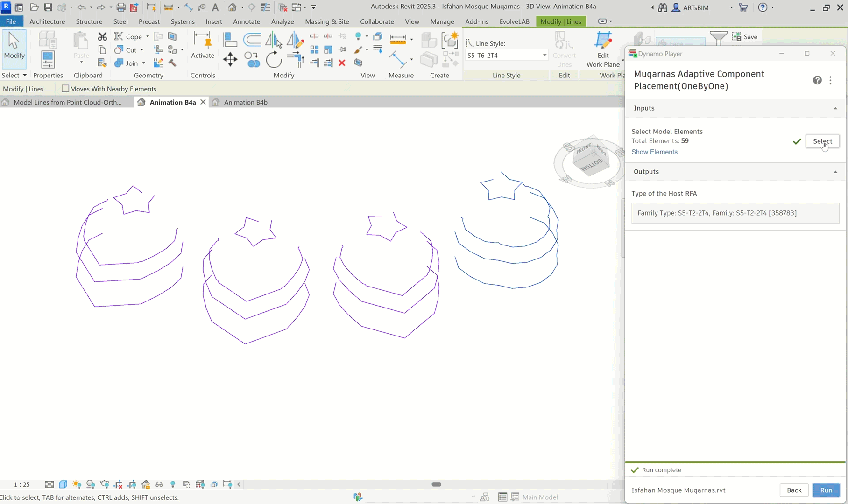Open the Massing & Site ribbon tab
Viewport: 848px width, 504px height.
327,21
